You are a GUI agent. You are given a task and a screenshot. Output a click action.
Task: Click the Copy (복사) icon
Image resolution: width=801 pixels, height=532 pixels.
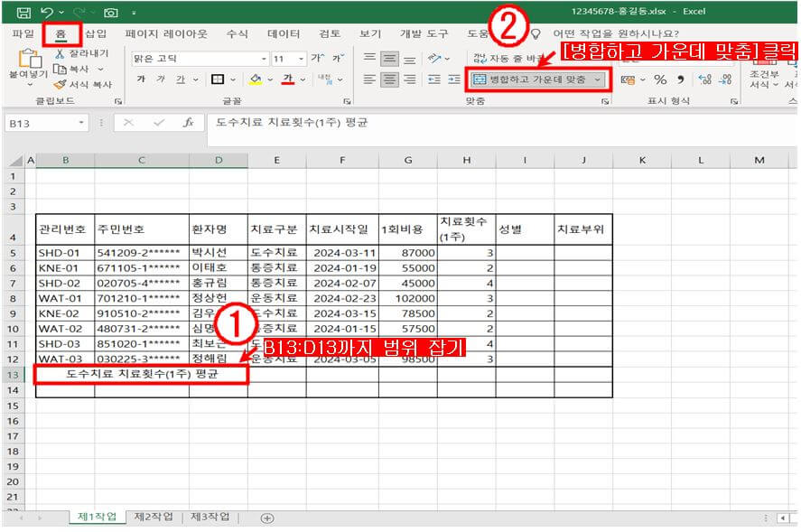pyautogui.click(x=60, y=69)
